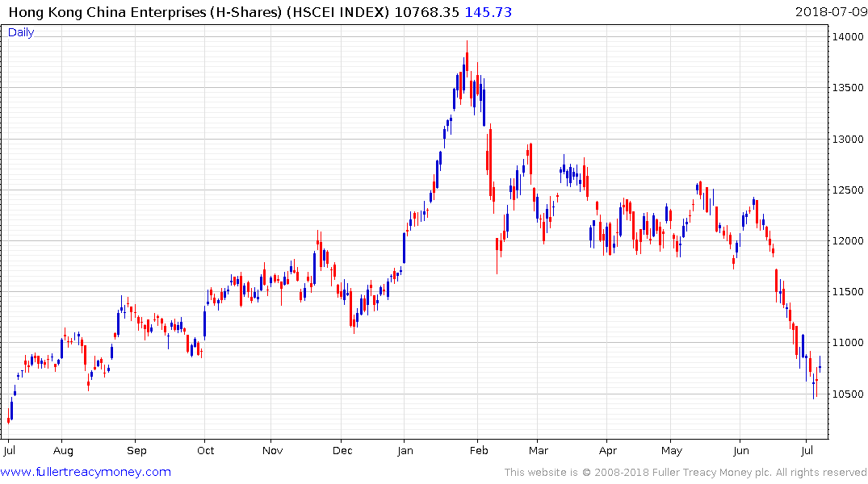
Task: Click the 10500 price axis label
Action: pos(848,394)
